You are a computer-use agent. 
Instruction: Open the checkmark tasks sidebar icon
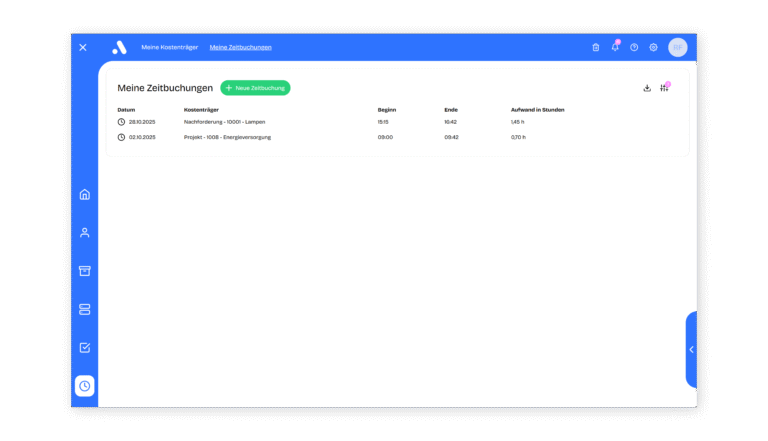(85, 348)
